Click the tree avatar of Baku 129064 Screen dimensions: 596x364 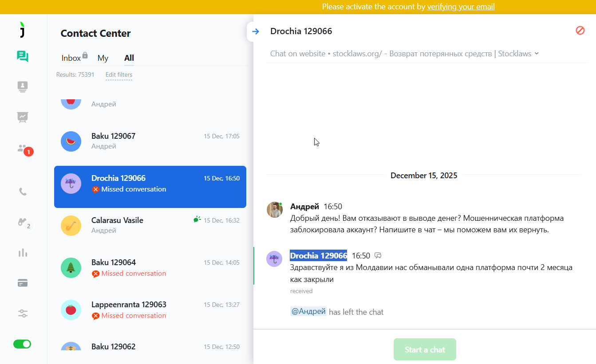click(x=71, y=268)
